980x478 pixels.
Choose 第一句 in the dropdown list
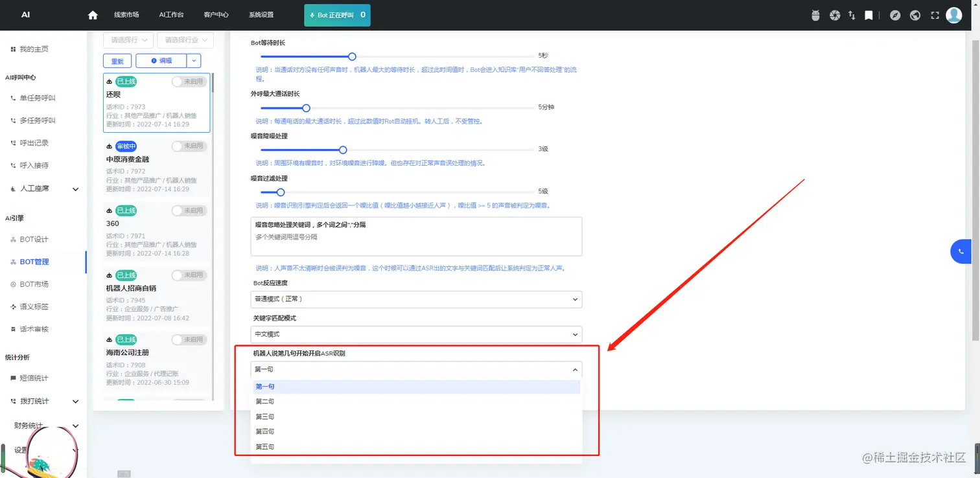[416, 387]
